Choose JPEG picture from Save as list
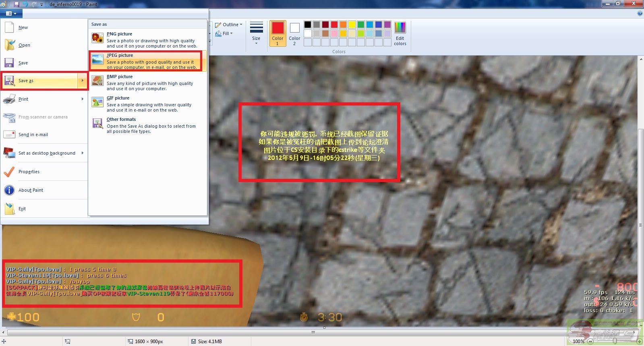Screen dimensions: 644x346 click(x=147, y=61)
